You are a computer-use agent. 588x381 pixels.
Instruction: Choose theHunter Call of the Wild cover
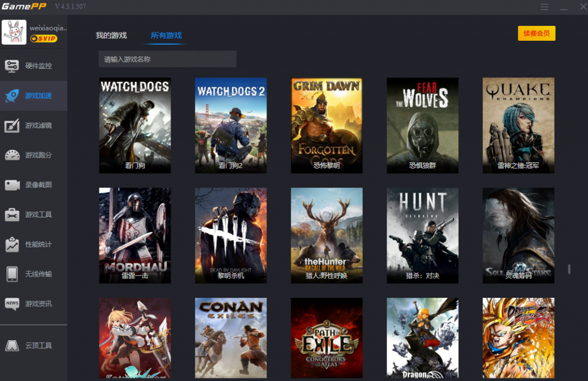[327, 235]
